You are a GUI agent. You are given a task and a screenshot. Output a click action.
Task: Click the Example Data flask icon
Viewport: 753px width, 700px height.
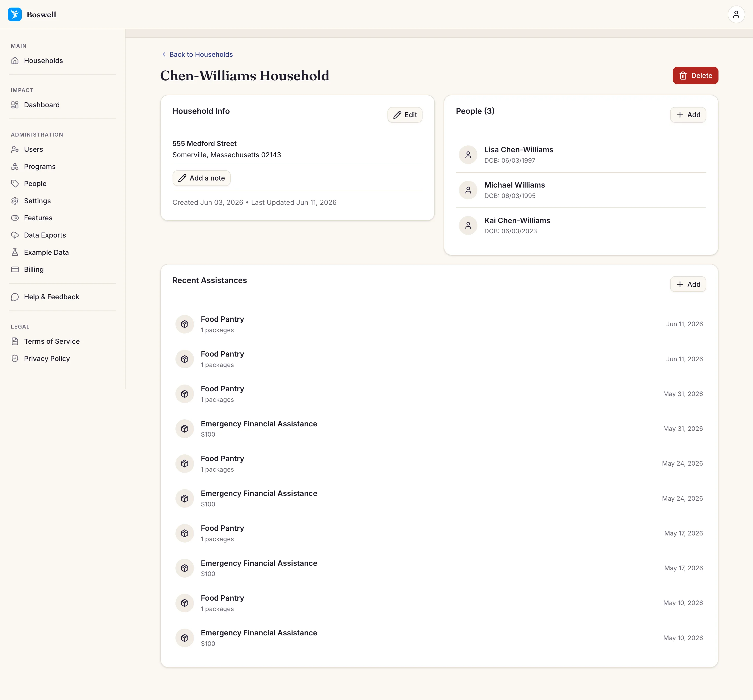[15, 252]
